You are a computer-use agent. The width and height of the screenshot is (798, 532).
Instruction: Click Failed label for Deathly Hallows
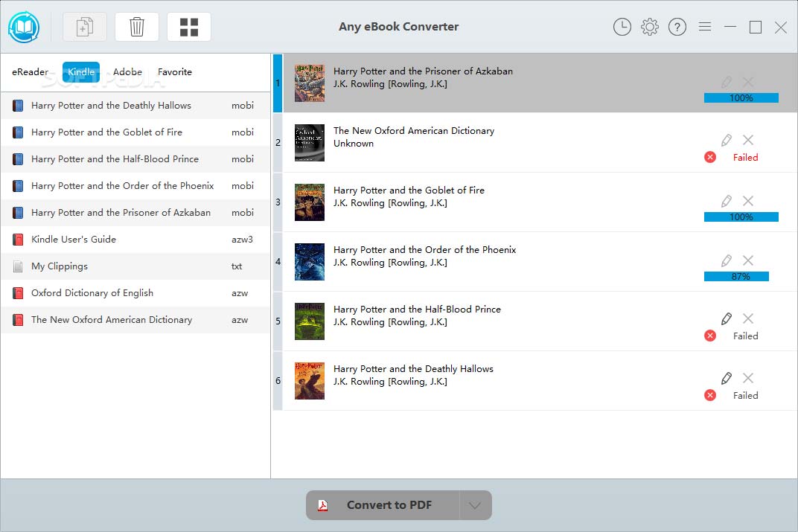745,395
